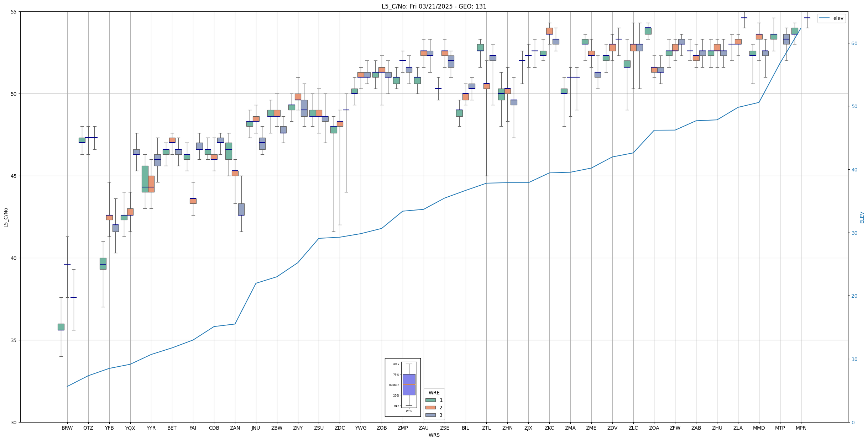
Task: Click the green BRW box near 36
Action: (61, 327)
